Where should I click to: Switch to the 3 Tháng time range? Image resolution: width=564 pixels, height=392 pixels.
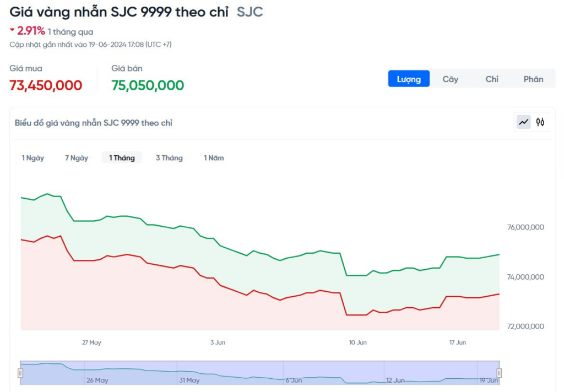tap(169, 158)
